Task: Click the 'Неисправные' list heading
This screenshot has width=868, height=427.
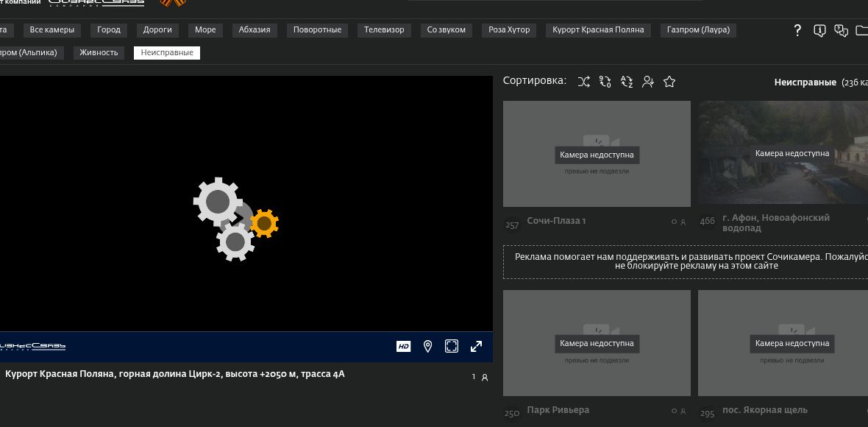Action: pos(805,82)
